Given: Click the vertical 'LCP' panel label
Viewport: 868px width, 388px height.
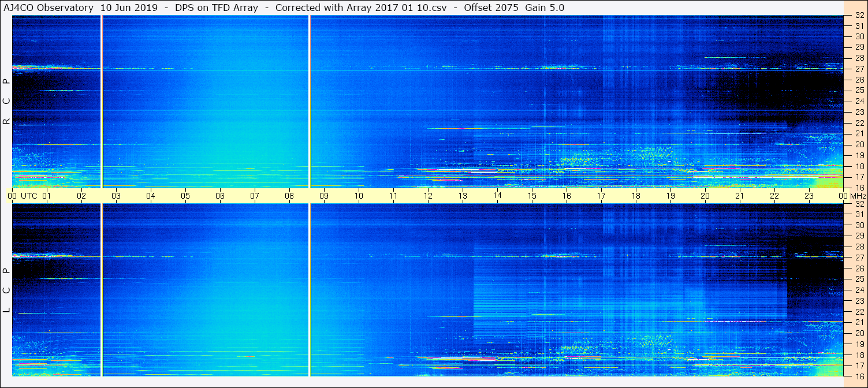Looking at the screenshot, I should tap(6, 290).
